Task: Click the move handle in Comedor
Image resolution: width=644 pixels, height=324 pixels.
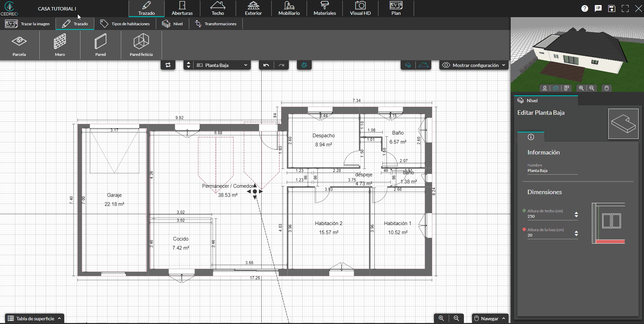Action: (x=255, y=191)
